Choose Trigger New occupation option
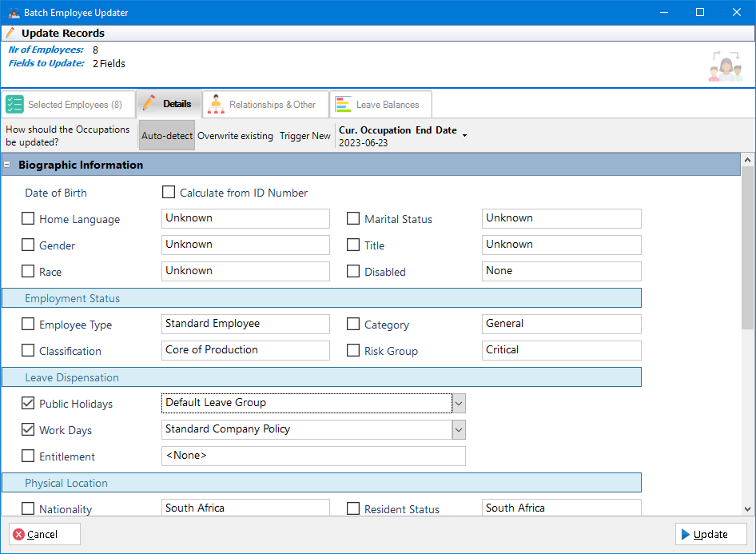The height and width of the screenshot is (554, 756). click(305, 135)
